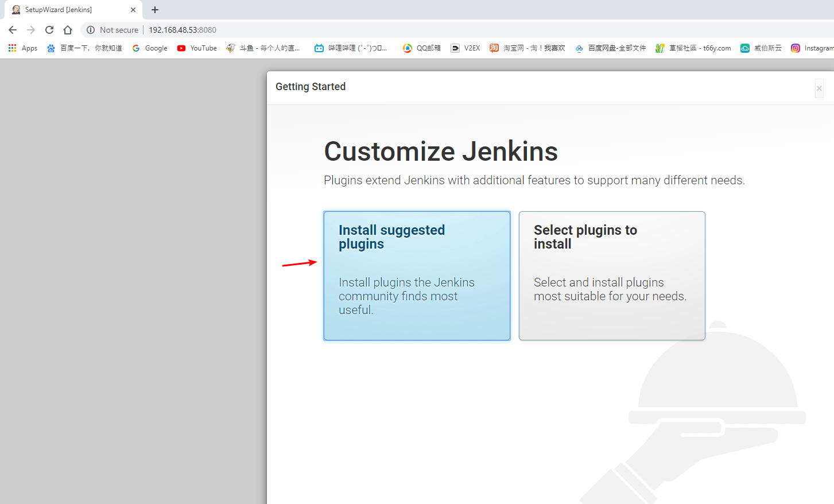Image resolution: width=834 pixels, height=504 pixels.
Task: Click Select plugins to install card
Action: pyautogui.click(x=612, y=276)
